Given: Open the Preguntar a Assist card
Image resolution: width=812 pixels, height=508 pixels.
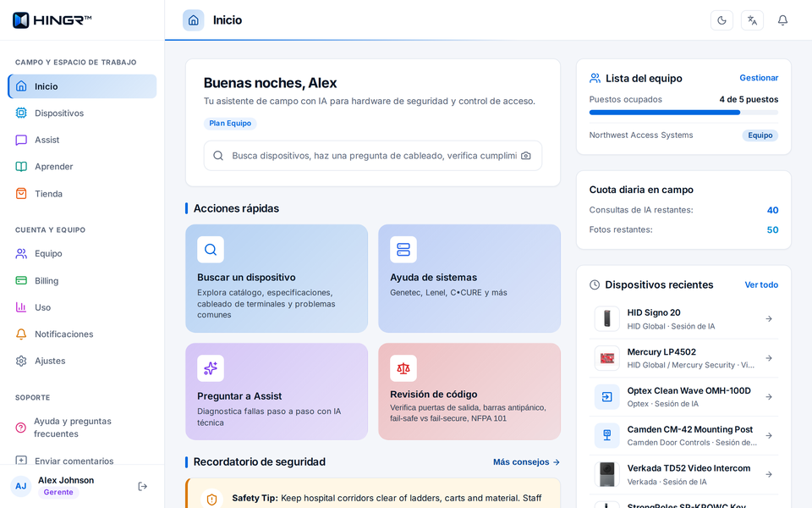Looking at the screenshot, I should click(277, 391).
